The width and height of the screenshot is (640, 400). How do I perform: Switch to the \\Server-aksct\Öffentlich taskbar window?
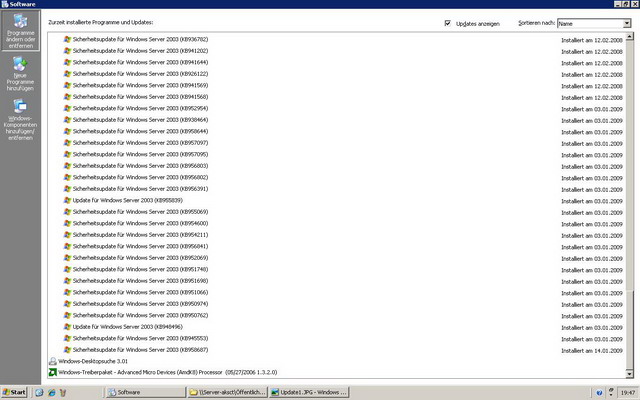[x=228, y=392]
